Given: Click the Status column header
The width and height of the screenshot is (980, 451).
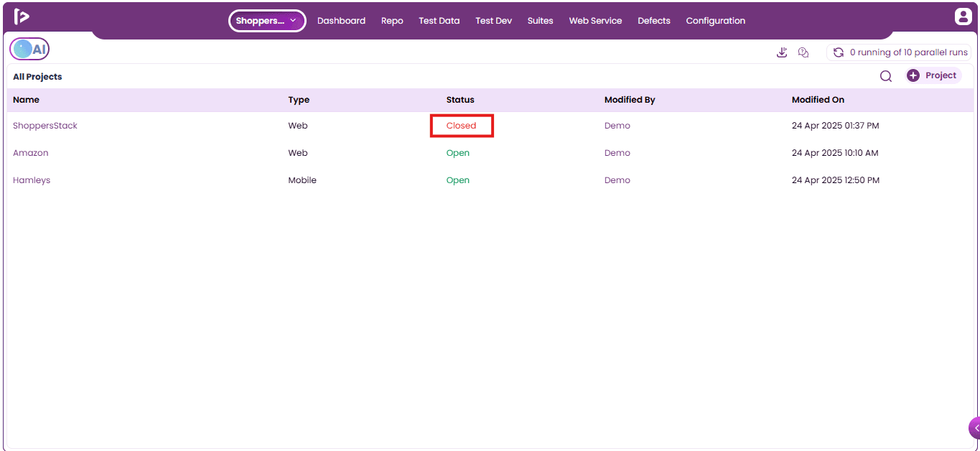Looking at the screenshot, I should tap(460, 100).
